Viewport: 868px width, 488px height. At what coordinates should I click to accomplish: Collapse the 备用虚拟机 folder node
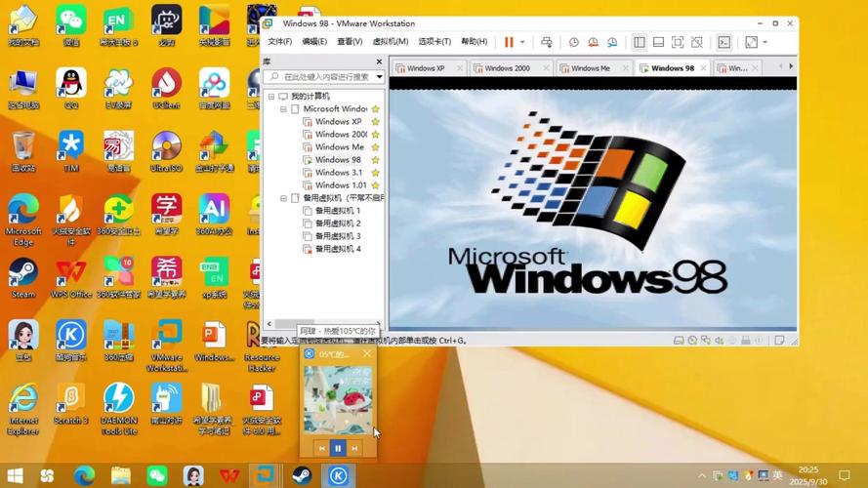[283, 198]
